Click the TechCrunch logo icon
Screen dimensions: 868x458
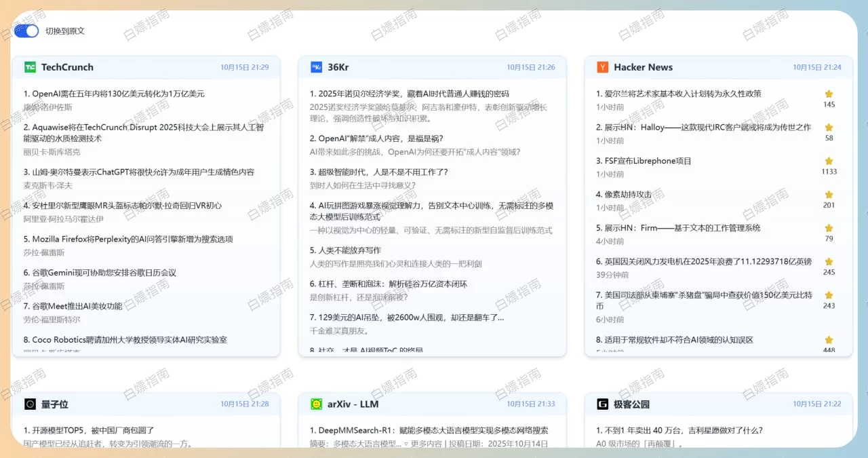30,67
